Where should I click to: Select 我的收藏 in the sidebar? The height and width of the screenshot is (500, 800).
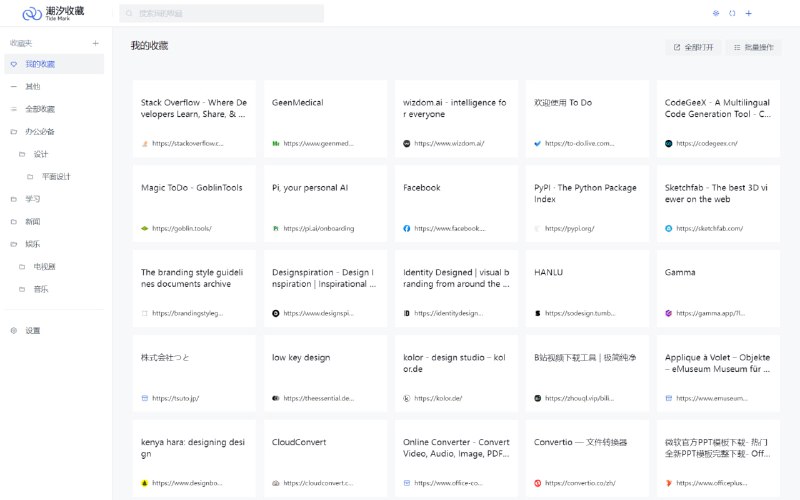coord(40,64)
